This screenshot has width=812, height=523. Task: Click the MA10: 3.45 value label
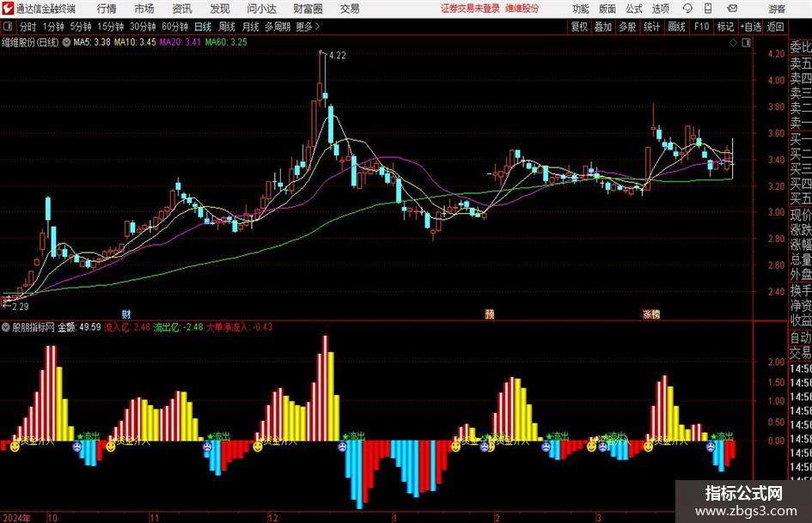(135, 42)
